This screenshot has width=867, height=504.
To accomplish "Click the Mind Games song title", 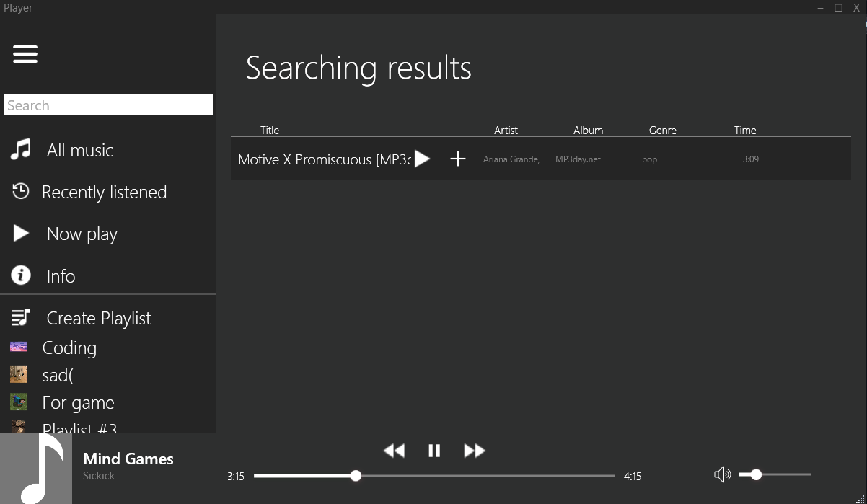I will (128, 459).
